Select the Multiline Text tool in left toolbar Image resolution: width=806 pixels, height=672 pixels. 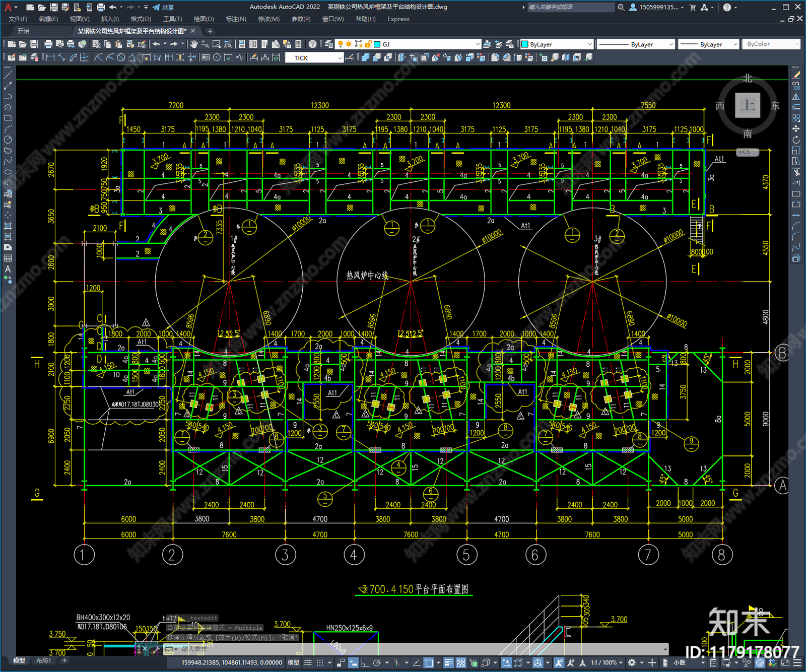pyautogui.click(x=8, y=269)
